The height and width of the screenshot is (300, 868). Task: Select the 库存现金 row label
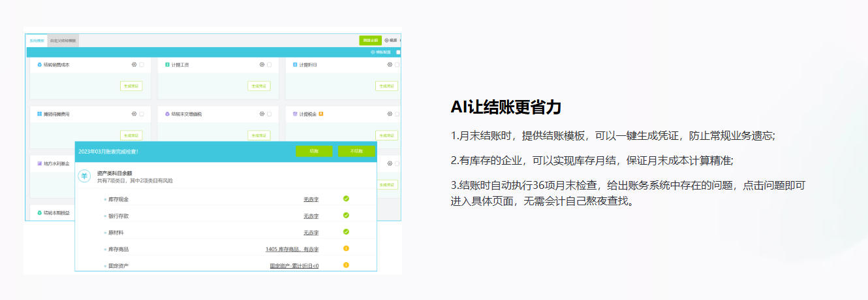point(119,199)
